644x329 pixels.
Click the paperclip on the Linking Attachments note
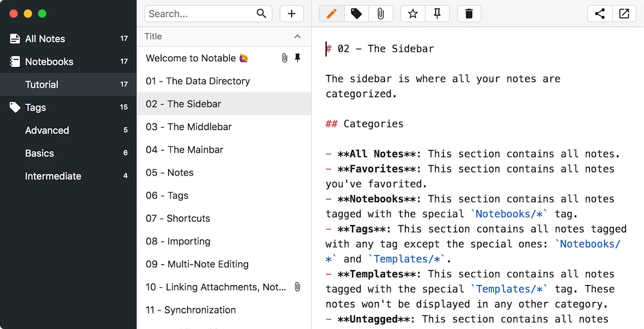coord(297,287)
